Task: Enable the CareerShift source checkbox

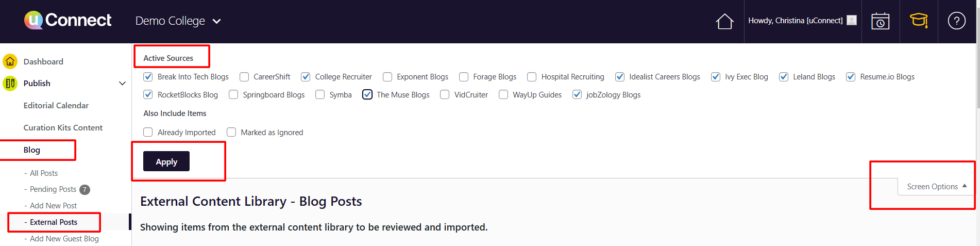Action: point(244,77)
